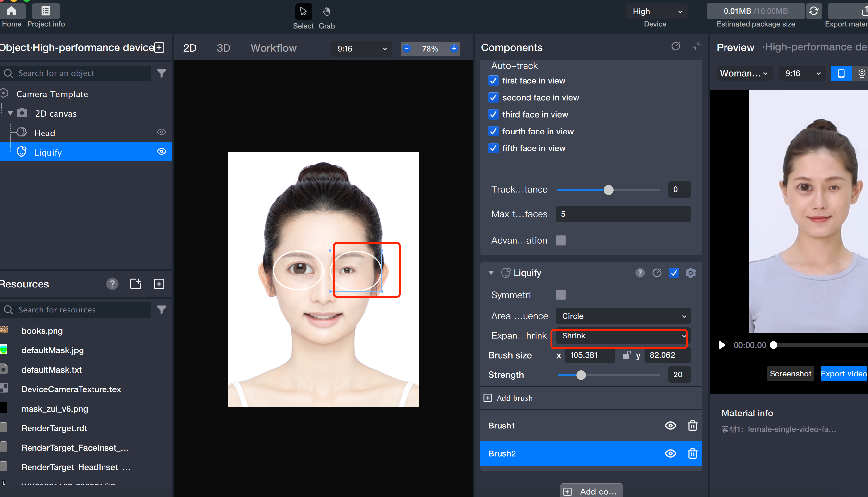The height and width of the screenshot is (497, 868).
Task: Click the Liquify help question icon
Action: (x=640, y=273)
